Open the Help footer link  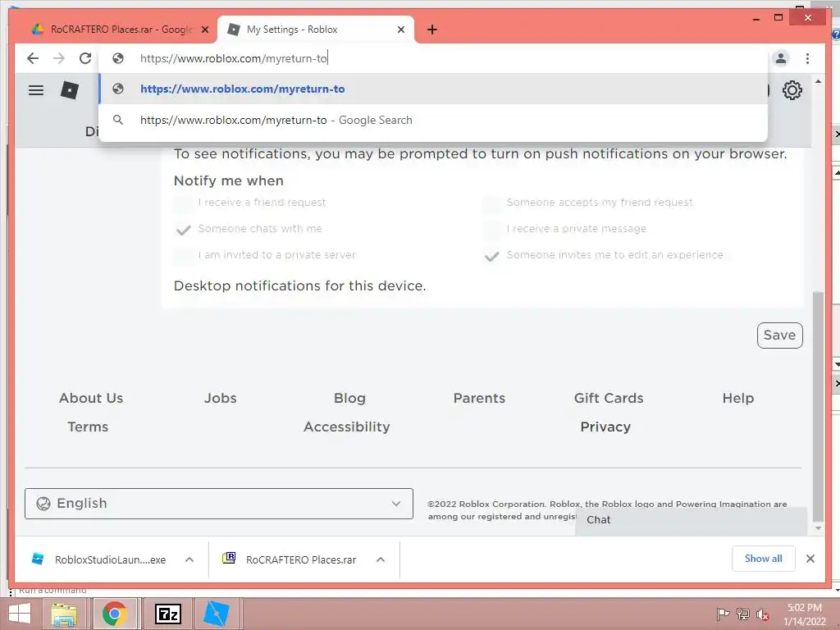click(x=737, y=398)
